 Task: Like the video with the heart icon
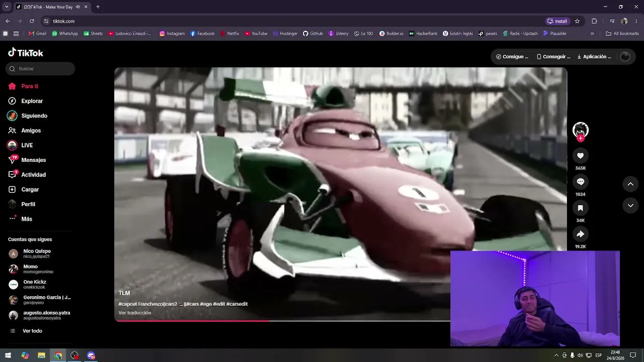pos(580,156)
